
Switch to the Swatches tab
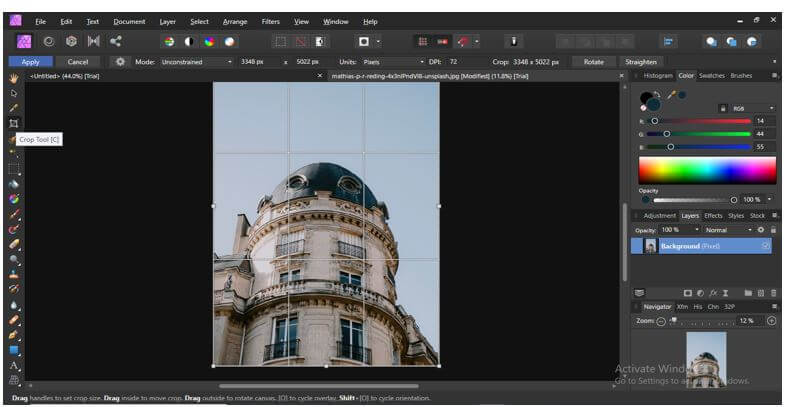712,75
